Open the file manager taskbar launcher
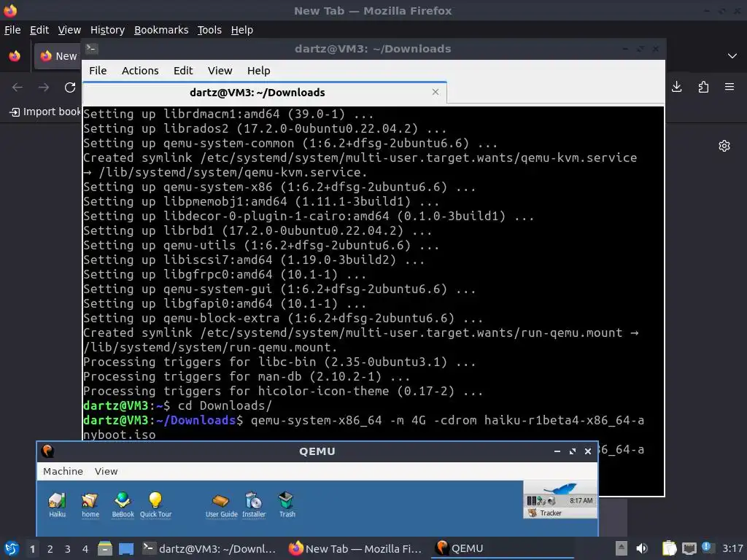Screen dimensions: 747x560 (105, 548)
